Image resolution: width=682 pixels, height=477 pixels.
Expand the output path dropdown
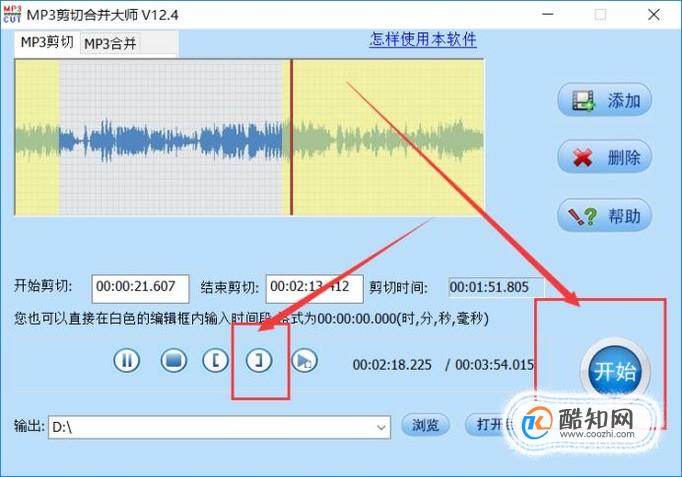click(x=381, y=427)
